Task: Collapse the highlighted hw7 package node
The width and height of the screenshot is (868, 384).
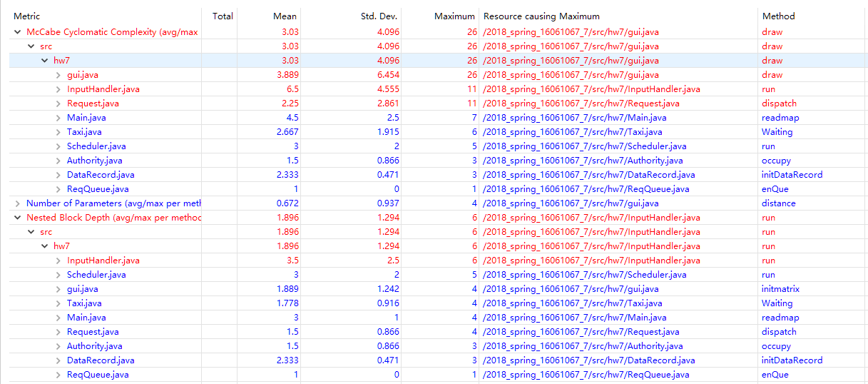Action: pyautogui.click(x=44, y=61)
